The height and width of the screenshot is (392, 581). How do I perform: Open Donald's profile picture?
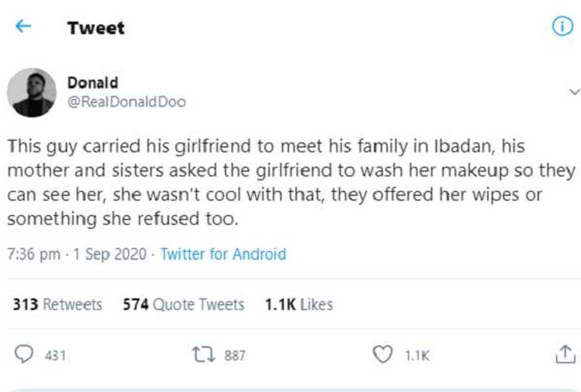(x=32, y=93)
